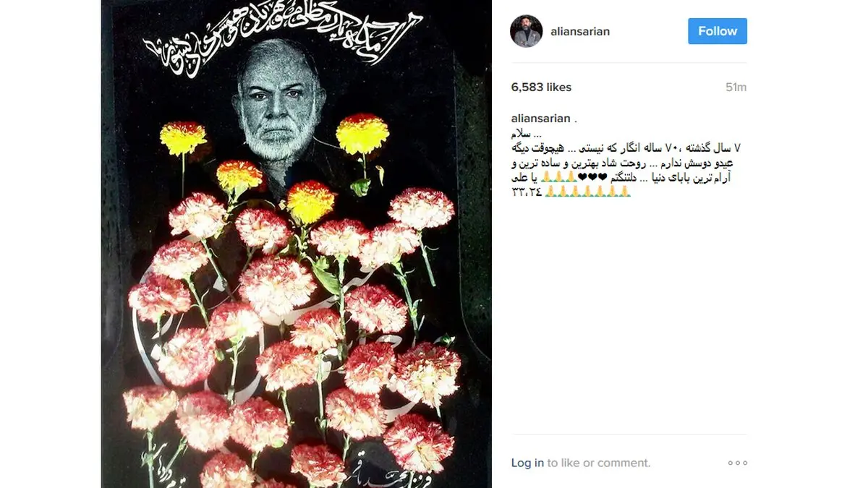Click aliansarian username above the caption

tap(540, 119)
